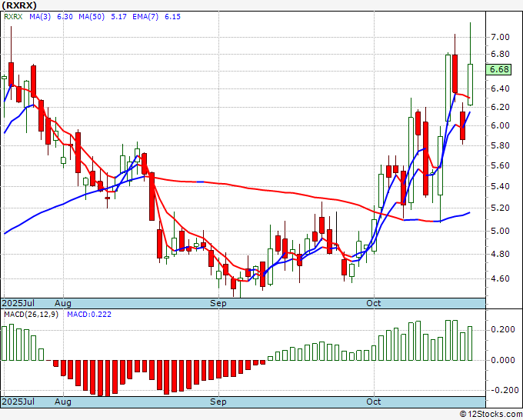Click the green RXRX legend label
Image resolution: width=523 pixels, height=420 pixels.
tap(13, 17)
